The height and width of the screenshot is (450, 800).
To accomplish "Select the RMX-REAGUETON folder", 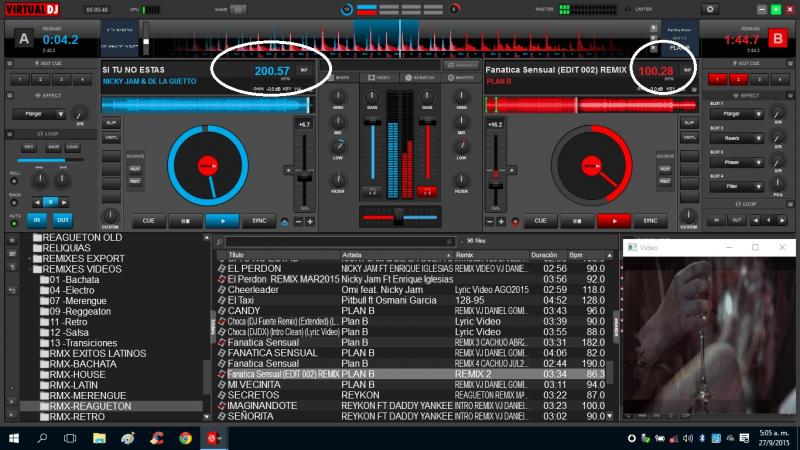I will pos(90,406).
